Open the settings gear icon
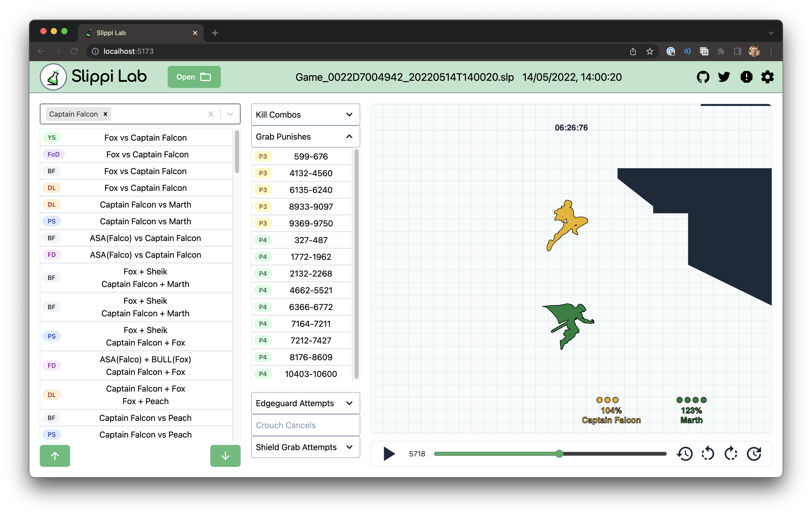This screenshot has width=812, height=516. (767, 77)
